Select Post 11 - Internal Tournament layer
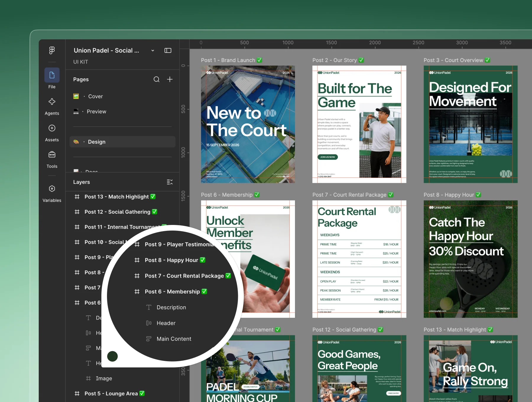Viewport: 532px width, 402px height. [x=123, y=227]
